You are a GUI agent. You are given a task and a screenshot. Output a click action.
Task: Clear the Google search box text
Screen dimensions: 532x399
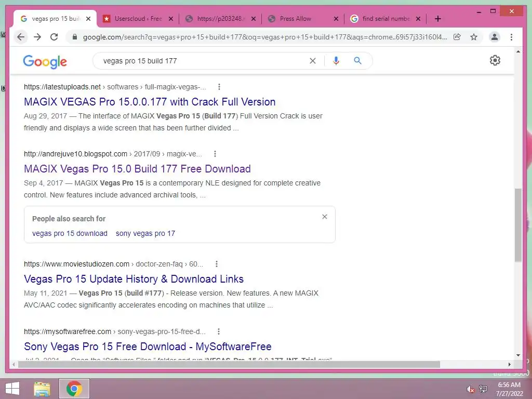point(312,61)
